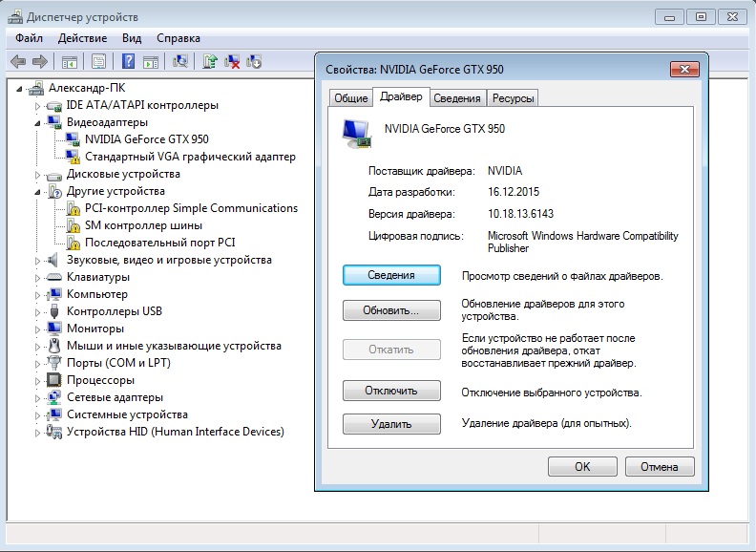The image size is (756, 552).
Task: Click the Forward arrow toolbar icon
Action: click(39, 61)
